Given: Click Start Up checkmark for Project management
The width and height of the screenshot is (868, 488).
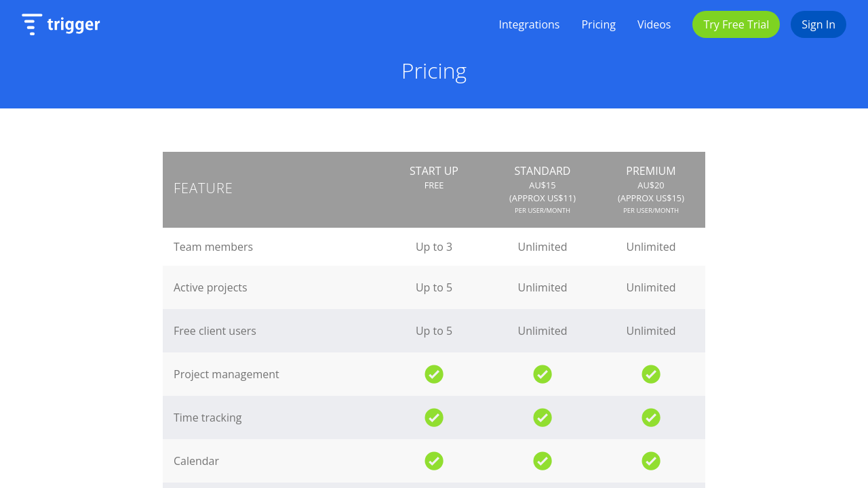Looking at the screenshot, I should tap(434, 374).
